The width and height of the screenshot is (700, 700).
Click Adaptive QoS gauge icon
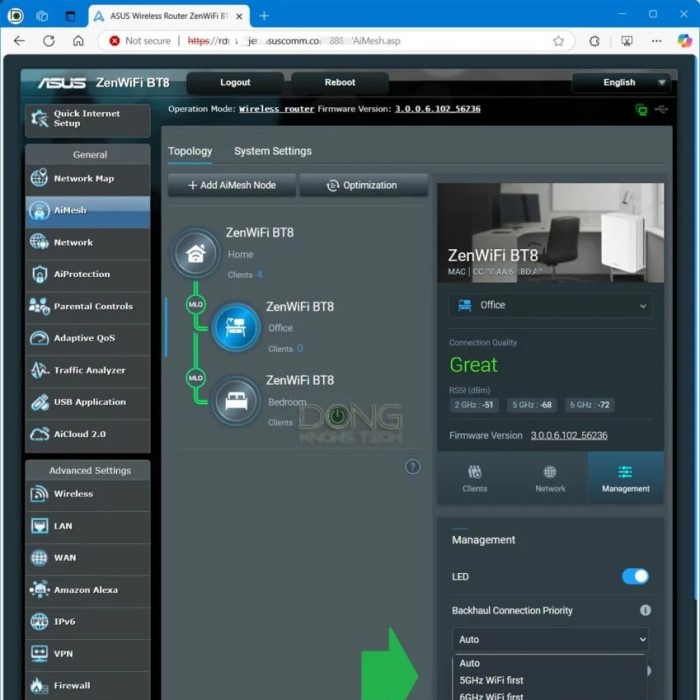[39, 338]
